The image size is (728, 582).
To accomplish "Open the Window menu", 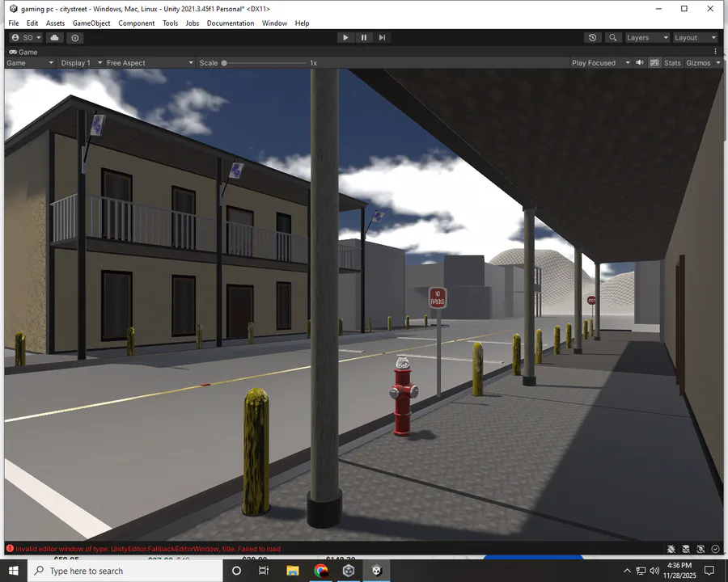I will click(x=275, y=23).
